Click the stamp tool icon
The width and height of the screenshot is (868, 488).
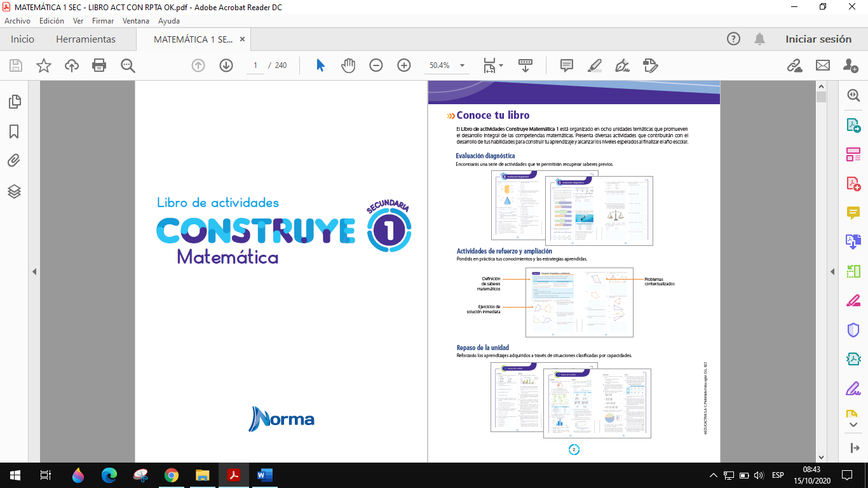pyautogui.click(x=650, y=65)
